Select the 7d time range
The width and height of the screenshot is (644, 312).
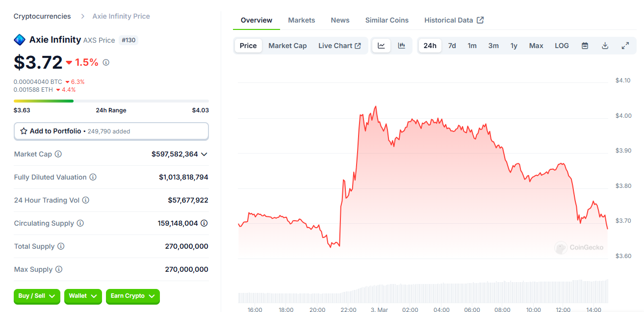point(452,46)
